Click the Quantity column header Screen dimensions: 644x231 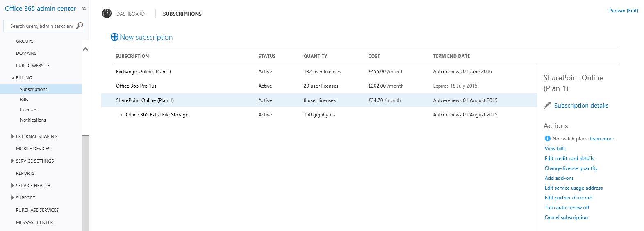315,56
